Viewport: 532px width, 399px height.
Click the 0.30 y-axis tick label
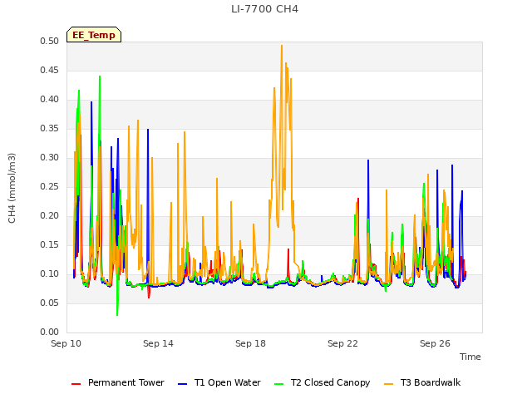(49, 157)
